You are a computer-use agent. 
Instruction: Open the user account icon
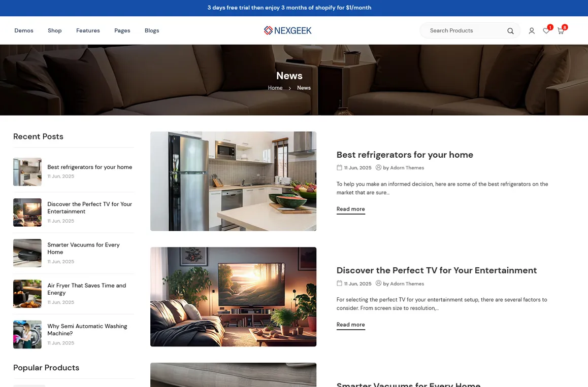pyautogui.click(x=532, y=31)
